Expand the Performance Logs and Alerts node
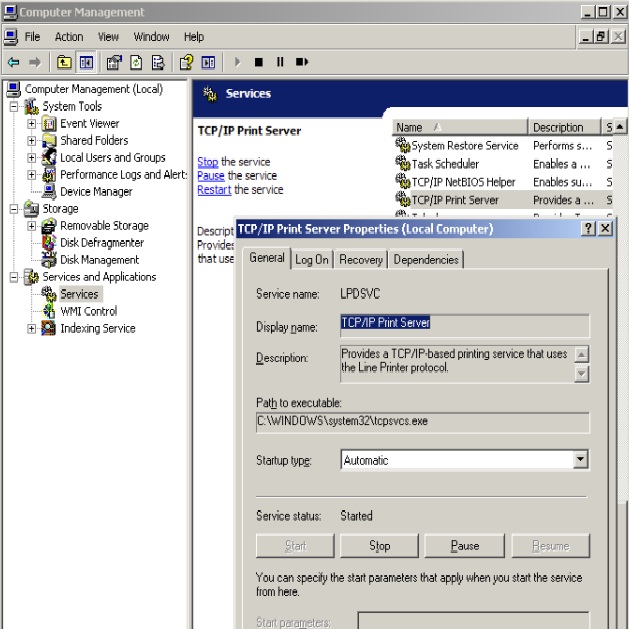Screen dimensions: 629x629 tap(31, 174)
